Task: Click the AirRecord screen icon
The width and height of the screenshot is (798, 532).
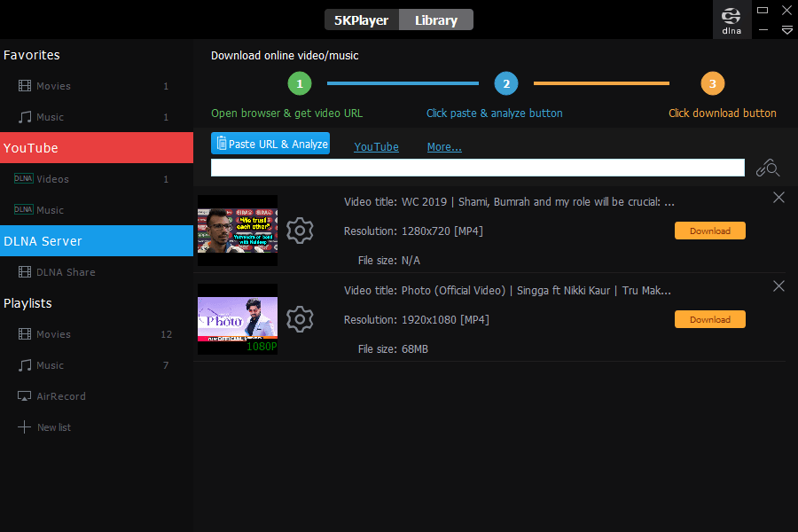Action: pyautogui.click(x=24, y=396)
